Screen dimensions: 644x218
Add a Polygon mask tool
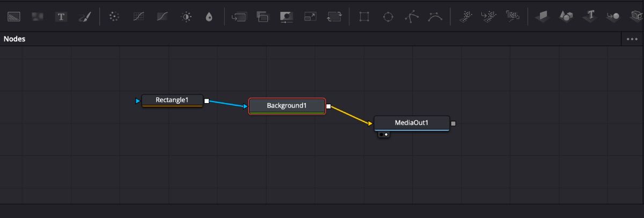[412, 17]
